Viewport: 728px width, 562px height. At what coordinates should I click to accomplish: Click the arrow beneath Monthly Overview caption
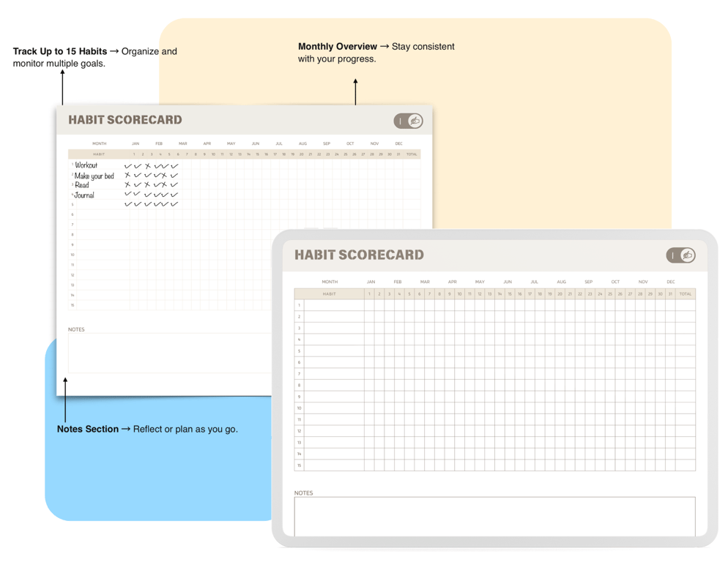pyautogui.click(x=356, y=92)
